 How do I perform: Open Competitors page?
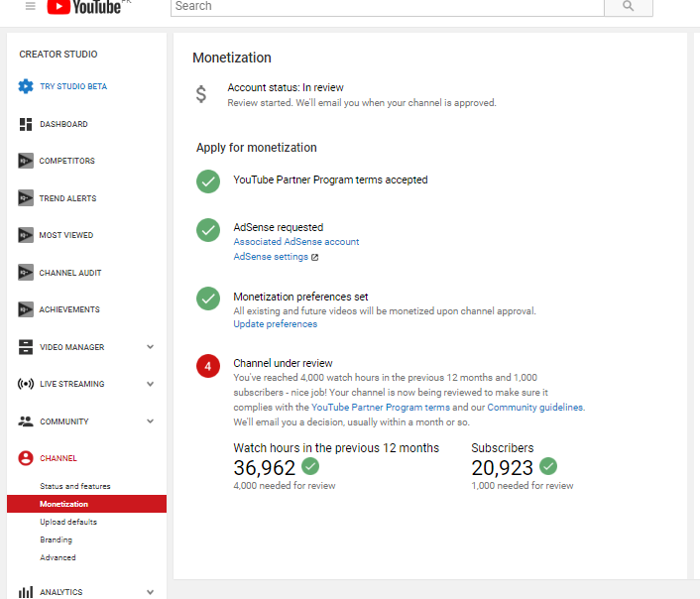pyautogui.click(x=67, y=161)
